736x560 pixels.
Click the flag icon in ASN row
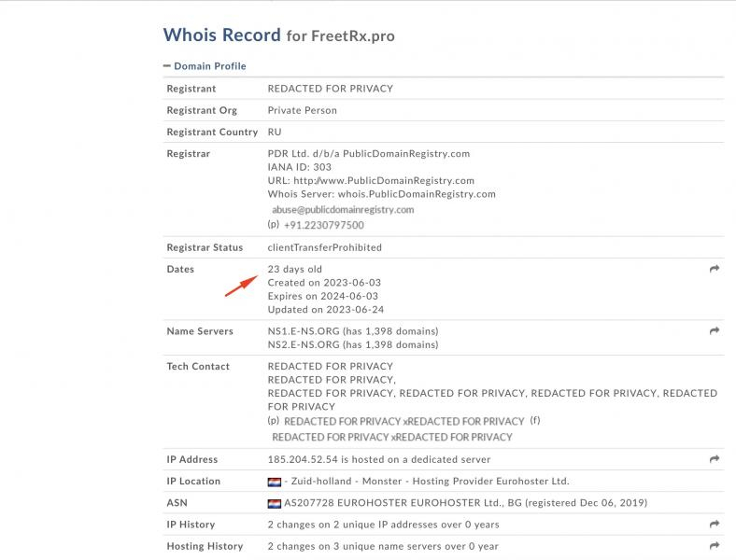[x=274, y=503]
